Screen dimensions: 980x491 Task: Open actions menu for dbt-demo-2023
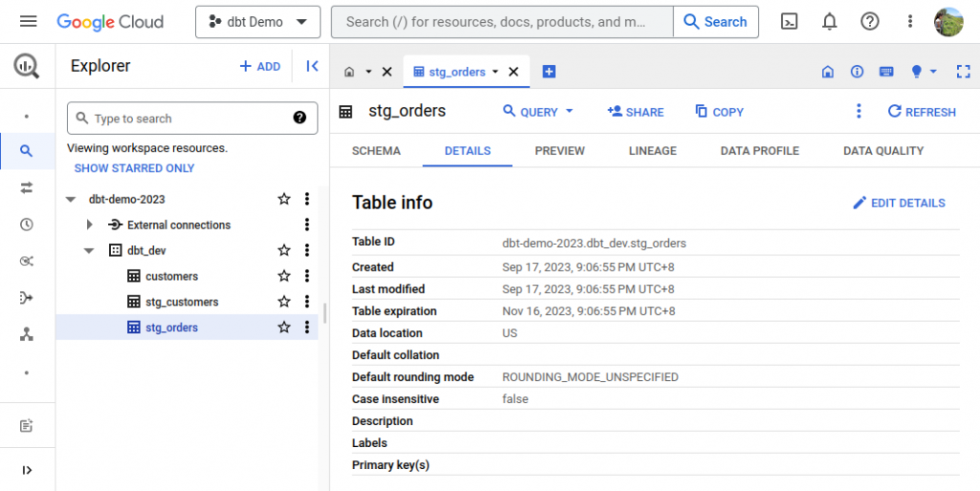pos(307,199)
